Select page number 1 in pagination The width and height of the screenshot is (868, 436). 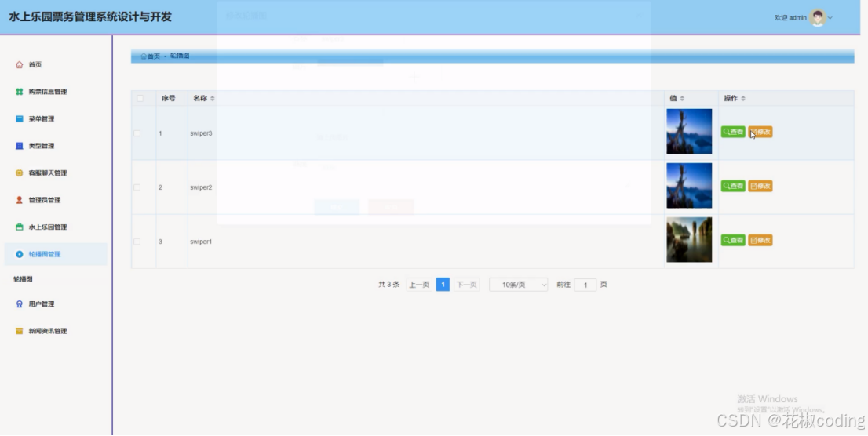click(443, 285)
